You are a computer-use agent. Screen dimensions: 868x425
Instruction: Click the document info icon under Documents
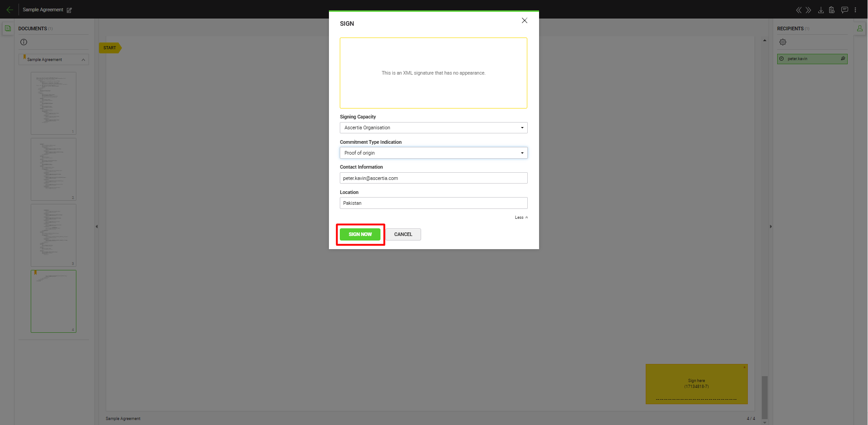coord(24,42)
